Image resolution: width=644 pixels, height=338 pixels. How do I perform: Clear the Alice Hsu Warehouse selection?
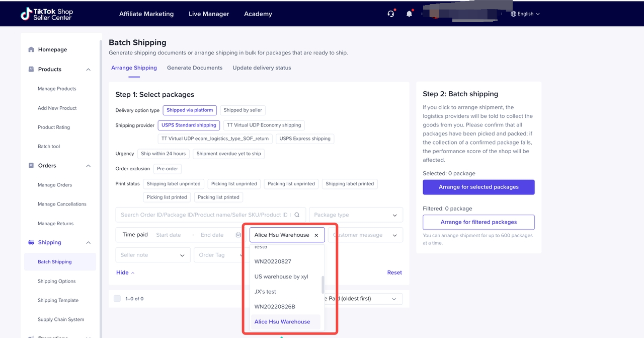point(316,235)
